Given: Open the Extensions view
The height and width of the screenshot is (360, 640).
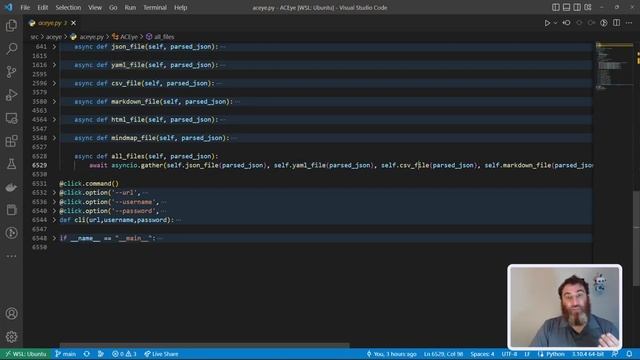Looking at the screenshot, I should (x=11, y=141).
